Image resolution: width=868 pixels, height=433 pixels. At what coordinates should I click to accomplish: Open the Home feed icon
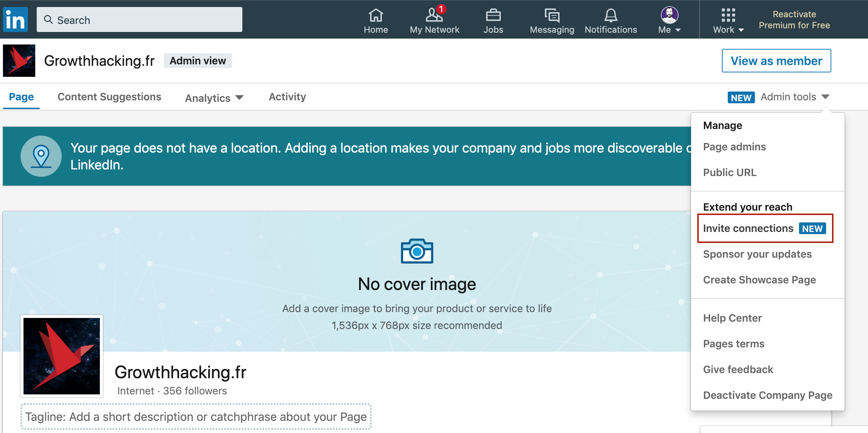point(376,20)
